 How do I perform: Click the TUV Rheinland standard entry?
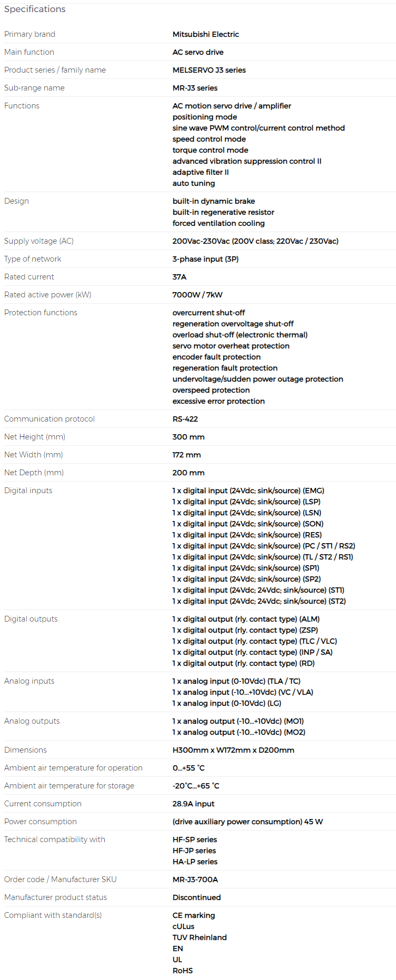pos(200,937)
